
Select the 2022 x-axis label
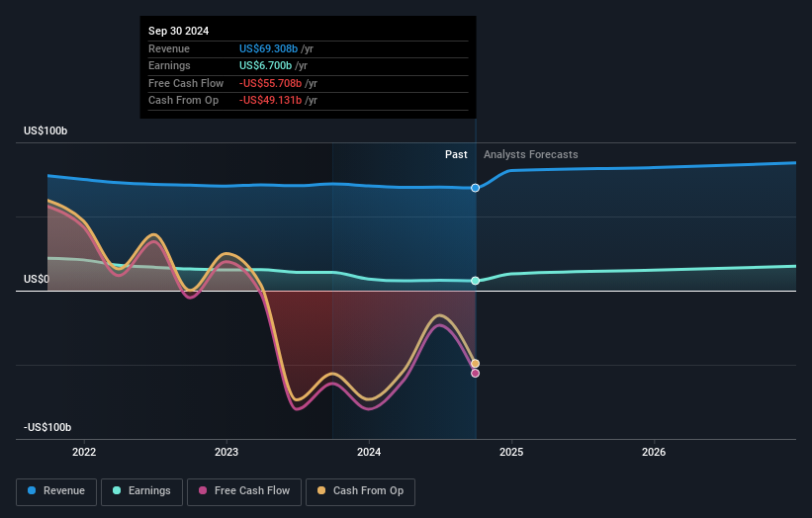(84, 452)
